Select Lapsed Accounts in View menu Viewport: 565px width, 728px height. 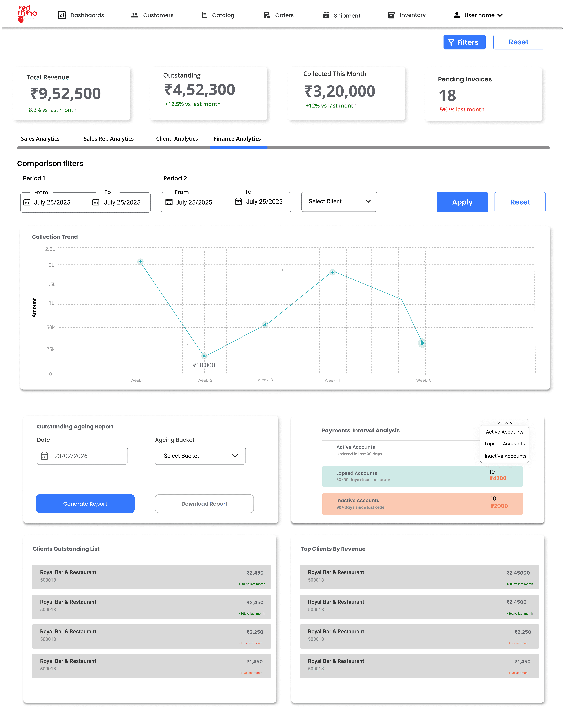coord(504,444)
